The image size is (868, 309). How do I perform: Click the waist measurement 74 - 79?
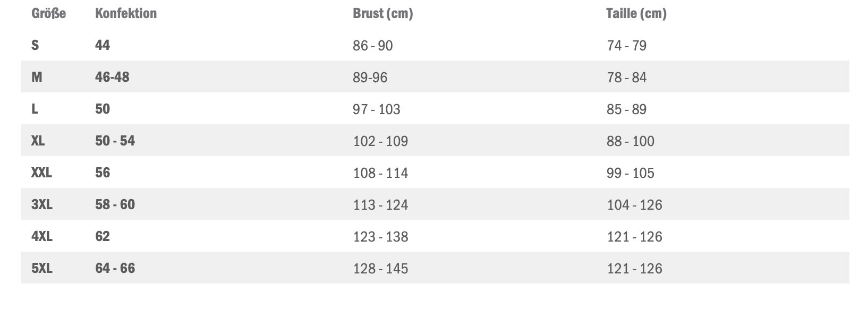[x=626, y=46]
